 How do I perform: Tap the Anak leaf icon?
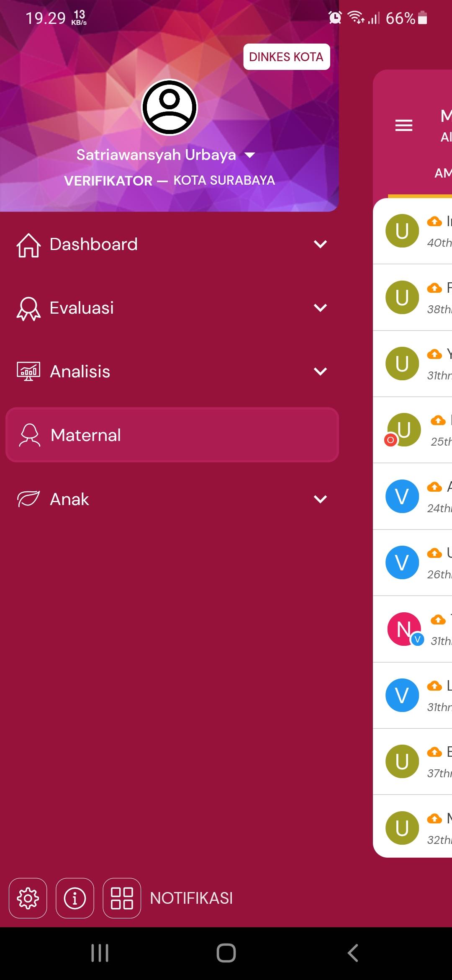tap(28, 499)
